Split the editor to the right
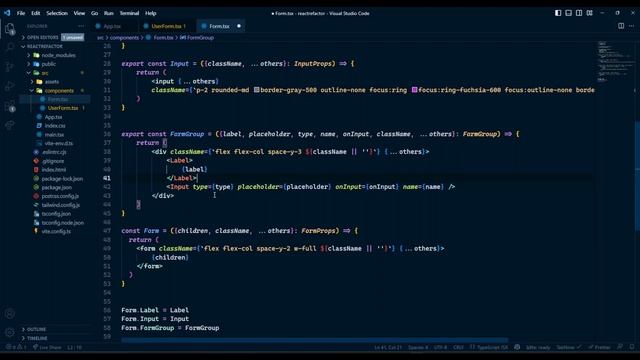Image resolution: width=640 pixels, height=360 pixels. pyautogui.click(x=621, y=26)
